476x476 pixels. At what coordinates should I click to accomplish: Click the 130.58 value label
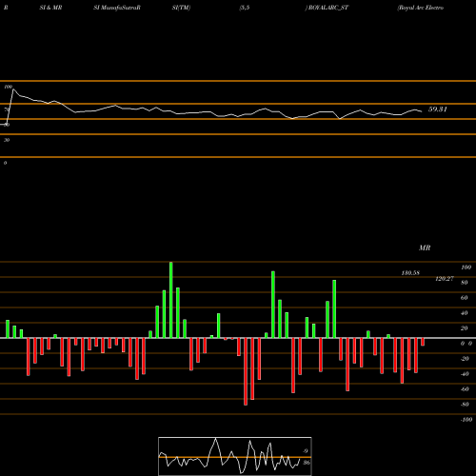click(x=410, y=273)
